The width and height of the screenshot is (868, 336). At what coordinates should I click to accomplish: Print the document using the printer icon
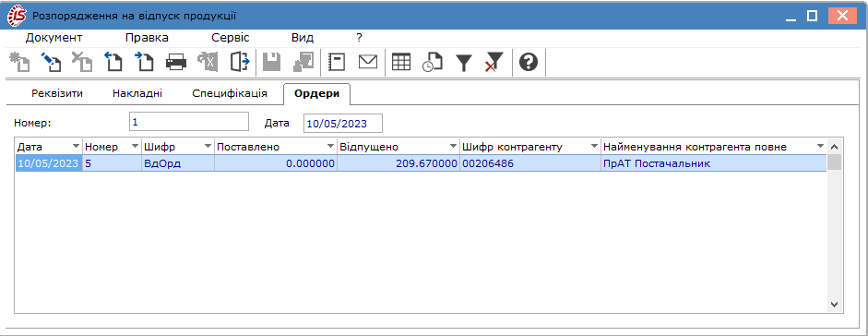[x=176, y=62]
